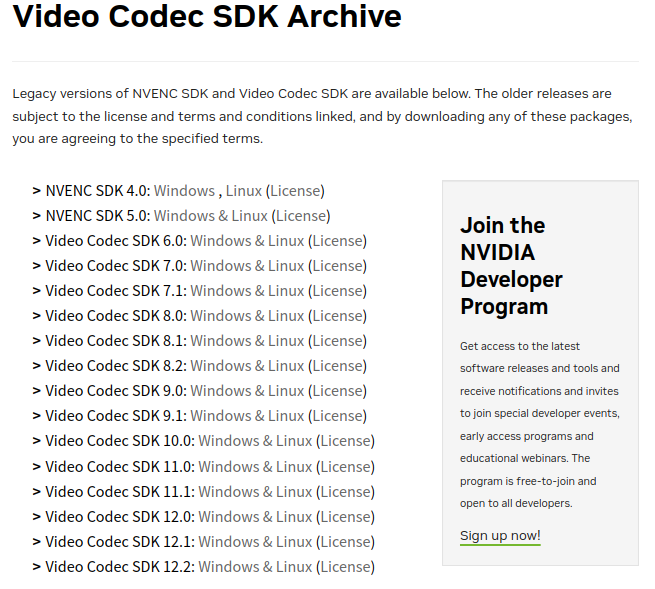This screenshot has height=589, width=655.
Task: Download Video Codec SDK 10.0 Windows & Linux
Action: 255,442
